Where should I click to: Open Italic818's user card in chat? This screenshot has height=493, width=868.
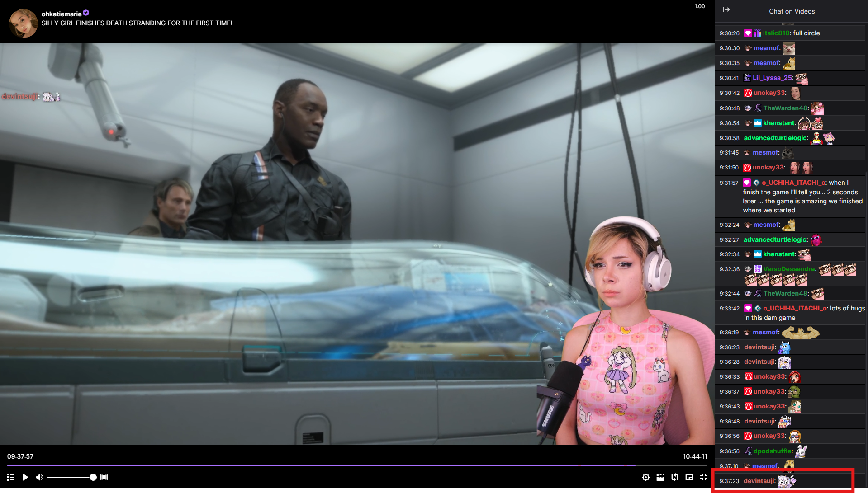click(x=776, y=33)
